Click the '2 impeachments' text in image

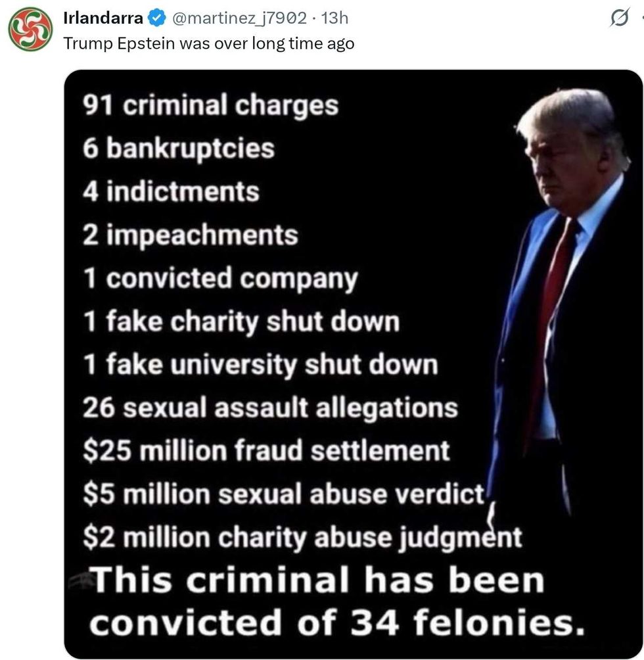(191, 235)
